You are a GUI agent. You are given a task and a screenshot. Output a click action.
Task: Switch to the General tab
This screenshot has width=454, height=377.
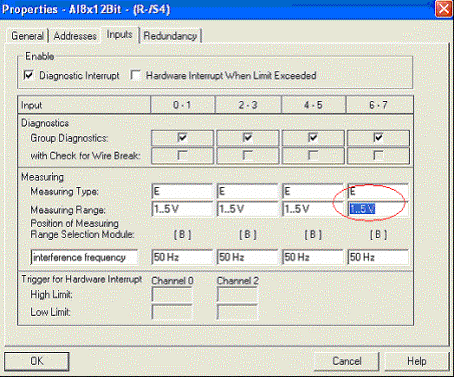tap(27, 36)
